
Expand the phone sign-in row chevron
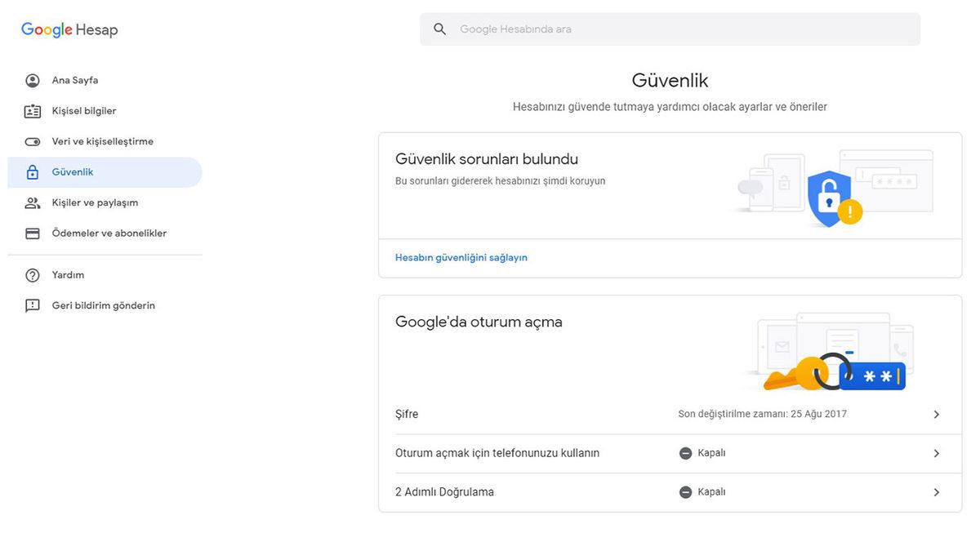(937, 452)
